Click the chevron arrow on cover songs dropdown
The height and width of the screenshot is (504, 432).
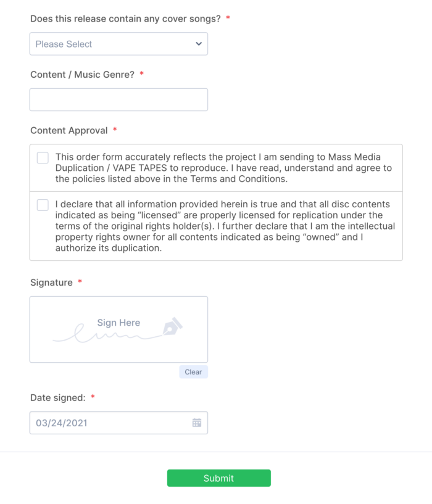coord(199,44)
